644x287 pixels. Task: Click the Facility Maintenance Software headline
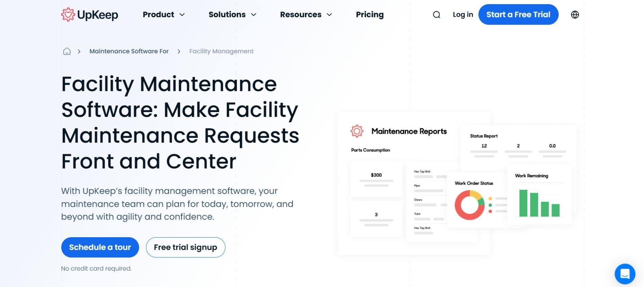pos(180,123)
